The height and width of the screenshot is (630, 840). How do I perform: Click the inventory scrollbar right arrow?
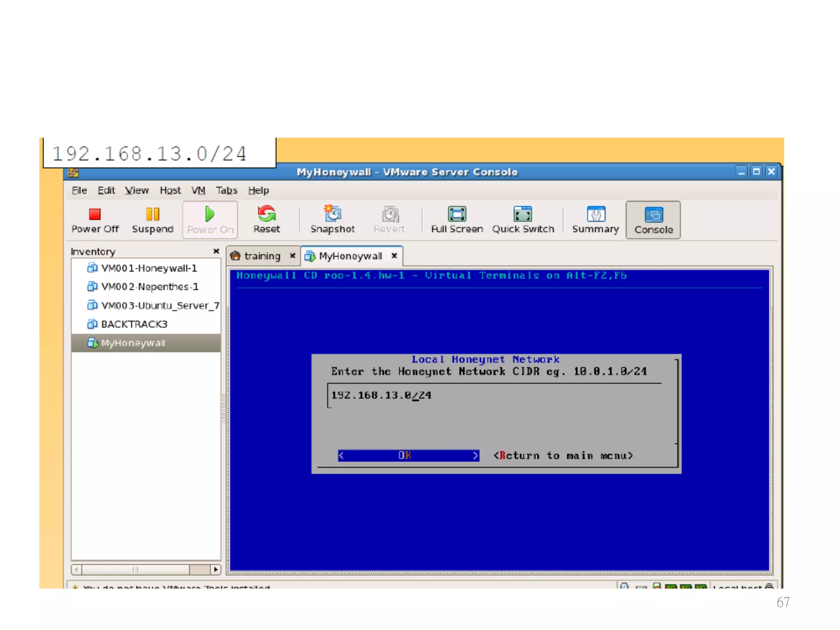tap(216, 570)
